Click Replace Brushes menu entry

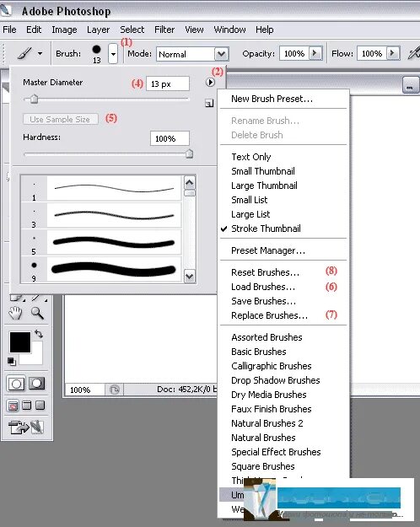283,315
